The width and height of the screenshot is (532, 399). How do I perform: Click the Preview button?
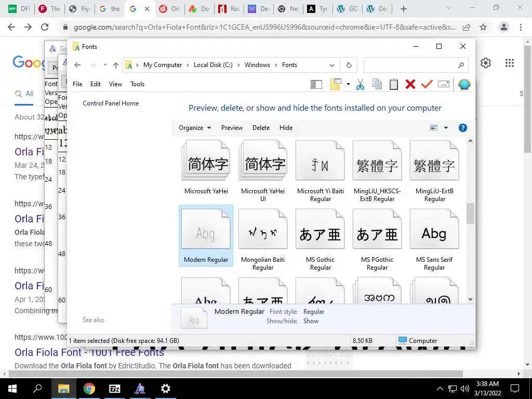232,128
